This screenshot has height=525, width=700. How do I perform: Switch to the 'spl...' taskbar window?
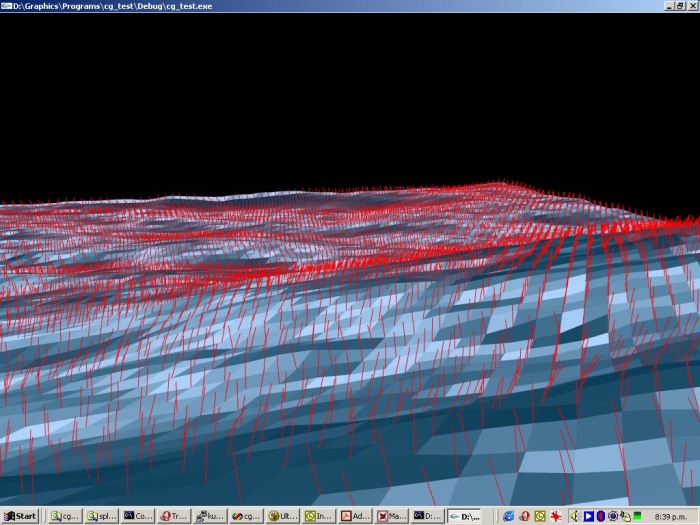click(101, 516)
